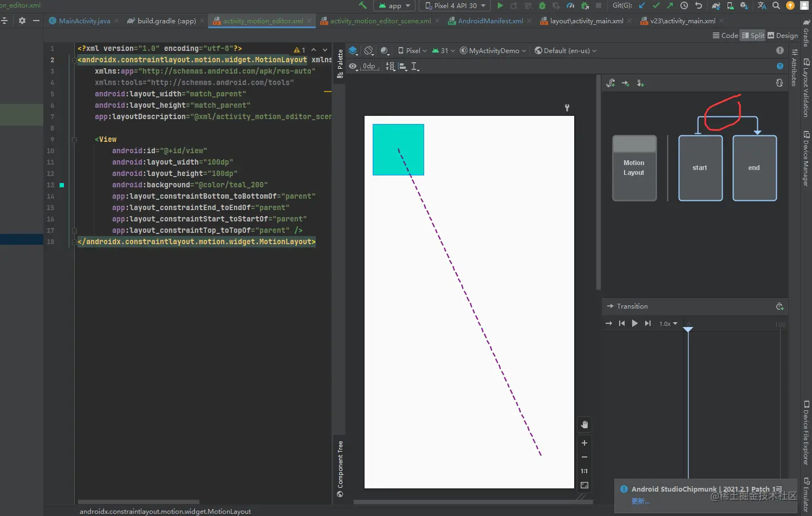
Task: Open the Component Tree side panel
Action: click(340, 469)
